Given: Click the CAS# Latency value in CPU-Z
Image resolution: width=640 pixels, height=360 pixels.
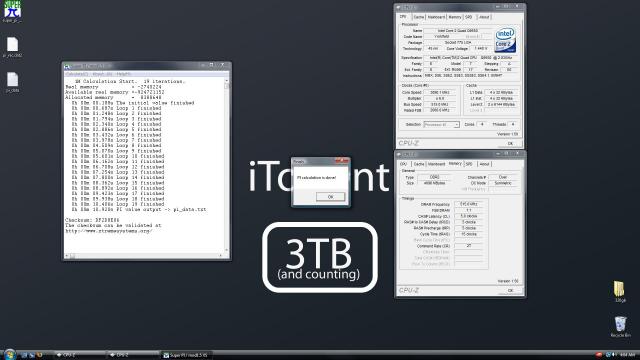Looking at the screenshot, I should tap(469, 216).
